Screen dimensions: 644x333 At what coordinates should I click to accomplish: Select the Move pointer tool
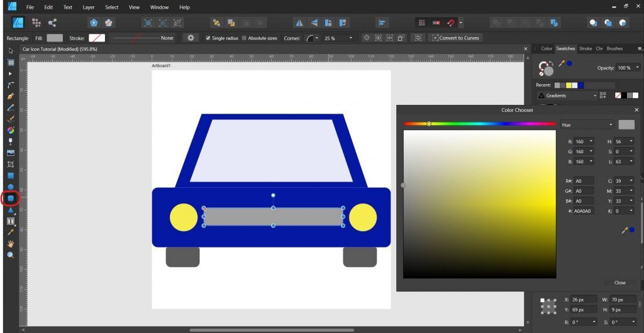pos(11,51)
